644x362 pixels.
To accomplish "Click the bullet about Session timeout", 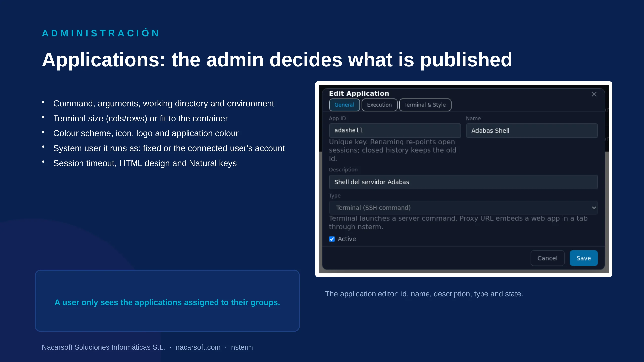I will point(145,163).
